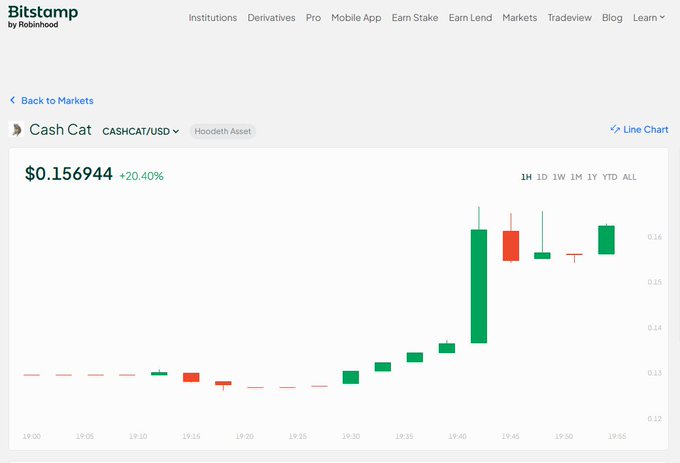Click the Hoodeth Asset badge

222,131
